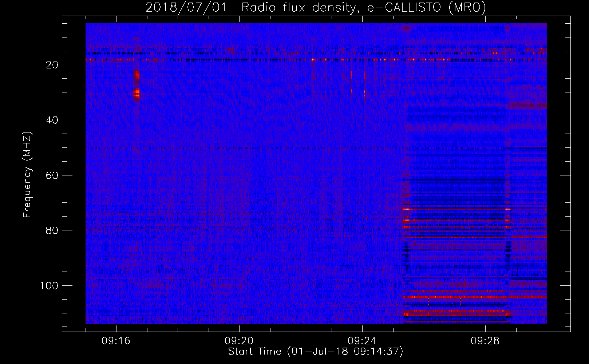
Task: Select the '40' frequency axis label
Action: (52, 120)
